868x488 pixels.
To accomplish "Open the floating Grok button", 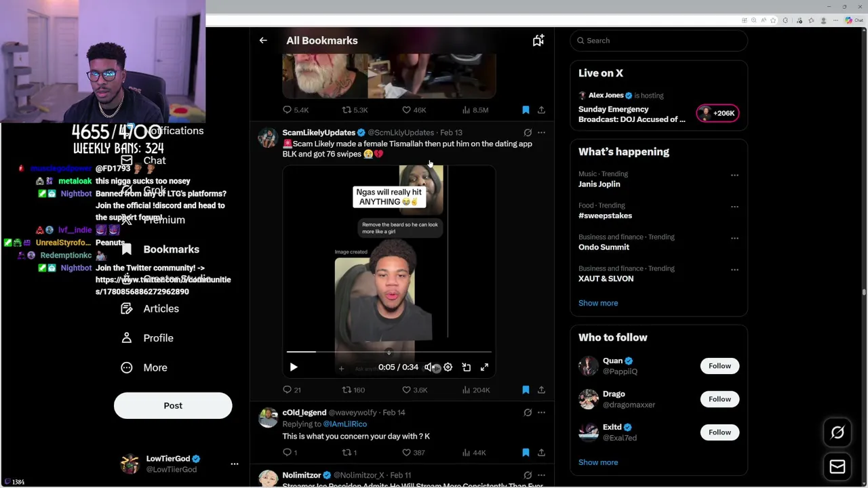I will coord(837,433).
